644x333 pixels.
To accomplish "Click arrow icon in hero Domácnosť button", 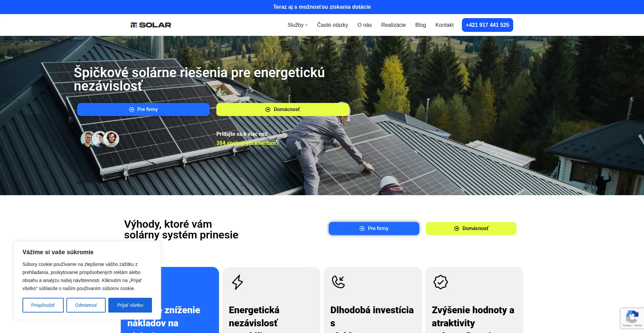I will (268, 109).
